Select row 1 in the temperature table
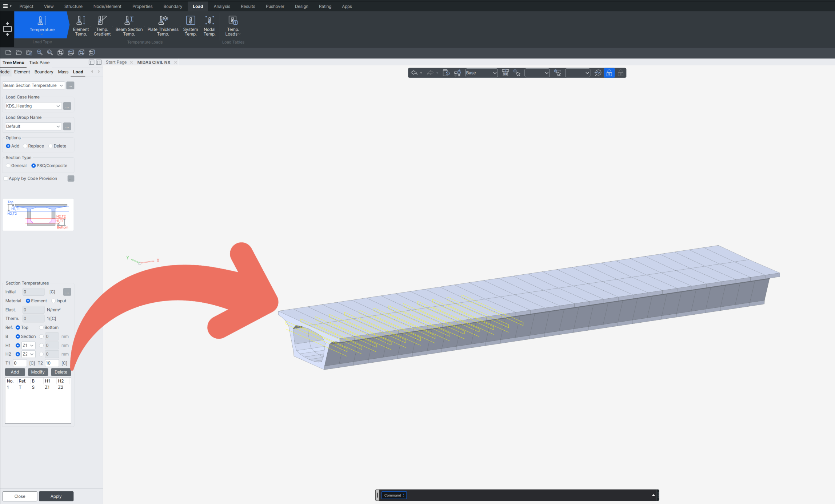The width and height of the screenshot is (835, 504). (x=33, y=387)
